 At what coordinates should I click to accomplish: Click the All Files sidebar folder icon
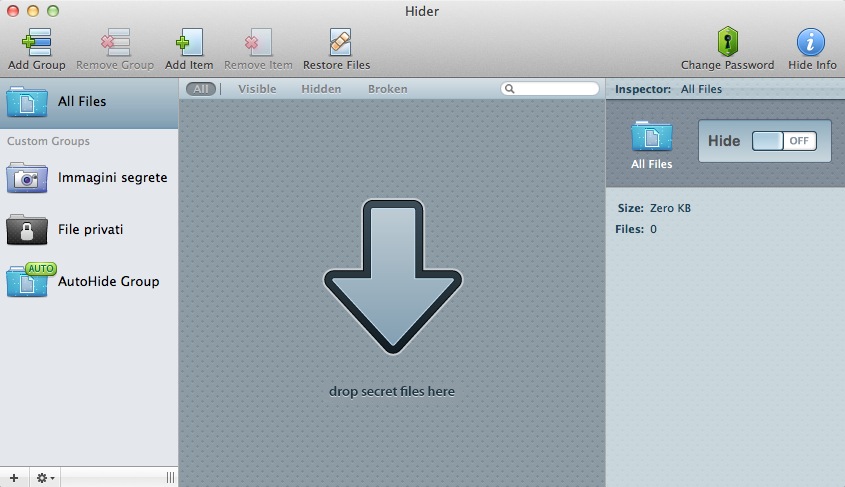tap(27, 102)
